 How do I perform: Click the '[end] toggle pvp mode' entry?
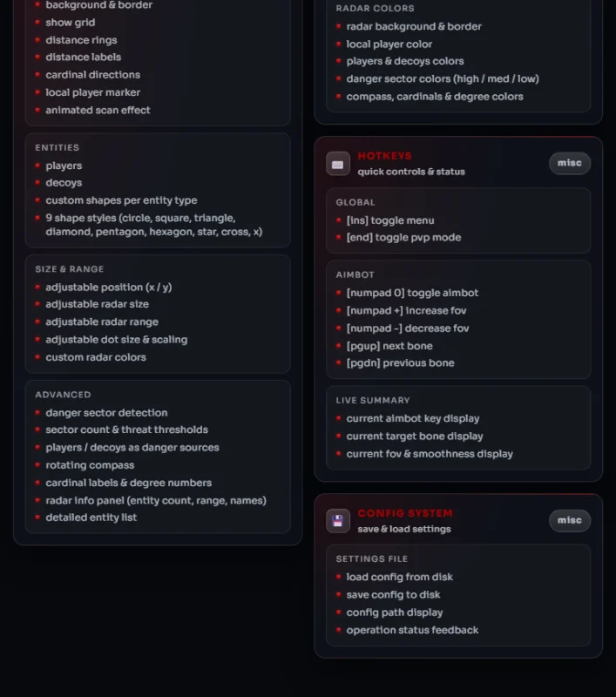(x=403, y=237)
